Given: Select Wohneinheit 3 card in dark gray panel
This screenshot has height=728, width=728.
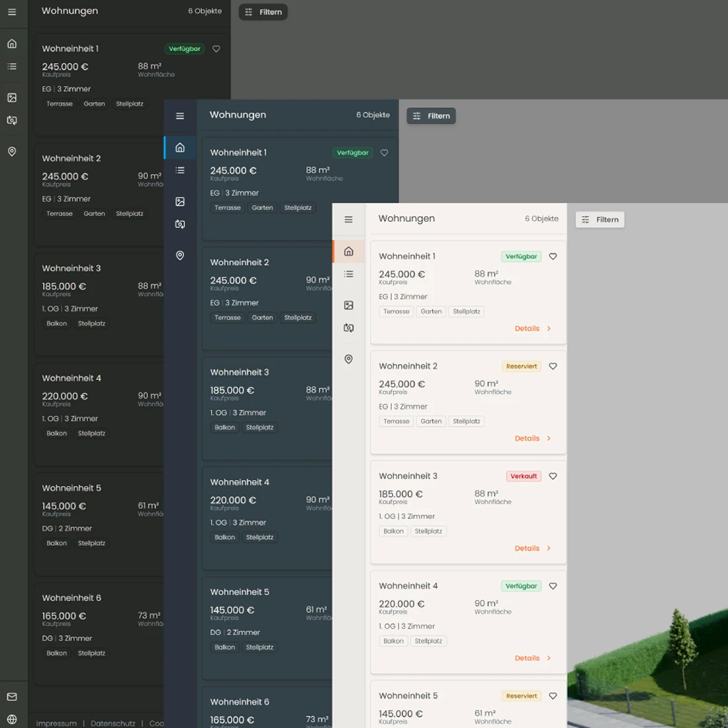Looking at the screenshot, I should (x=99, y=304).
